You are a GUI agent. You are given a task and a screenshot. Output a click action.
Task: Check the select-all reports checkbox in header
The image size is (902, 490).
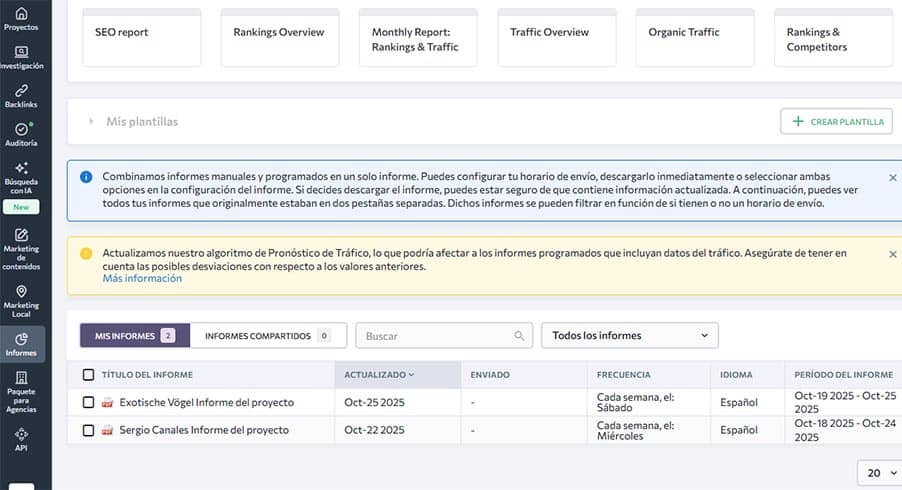pos(89,375)
